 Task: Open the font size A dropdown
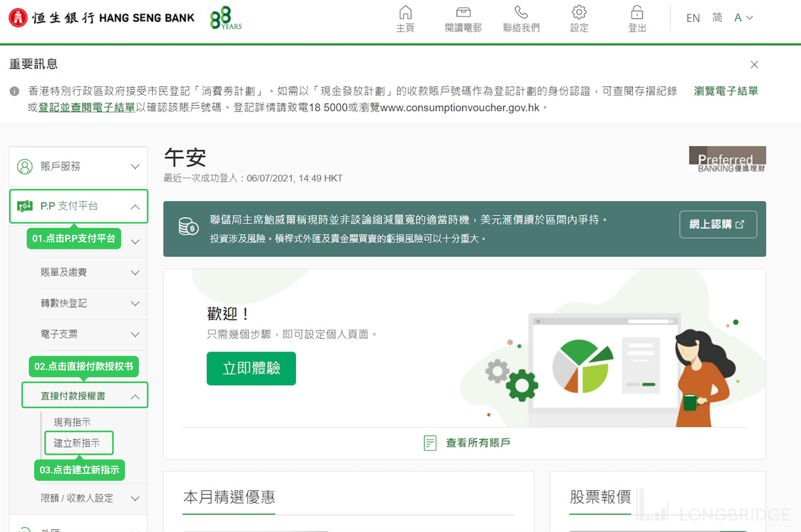[744, 18]
